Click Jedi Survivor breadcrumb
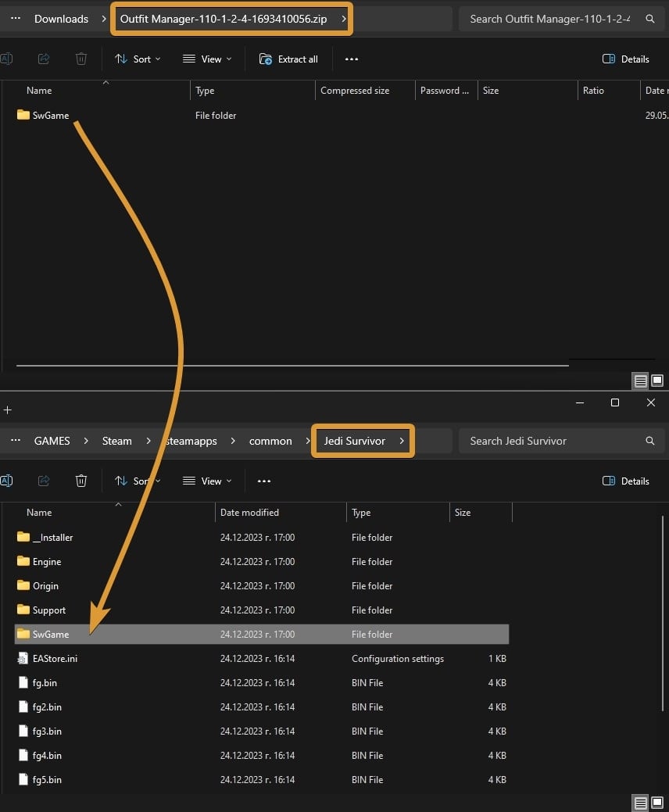 click(x=355, y=442)
